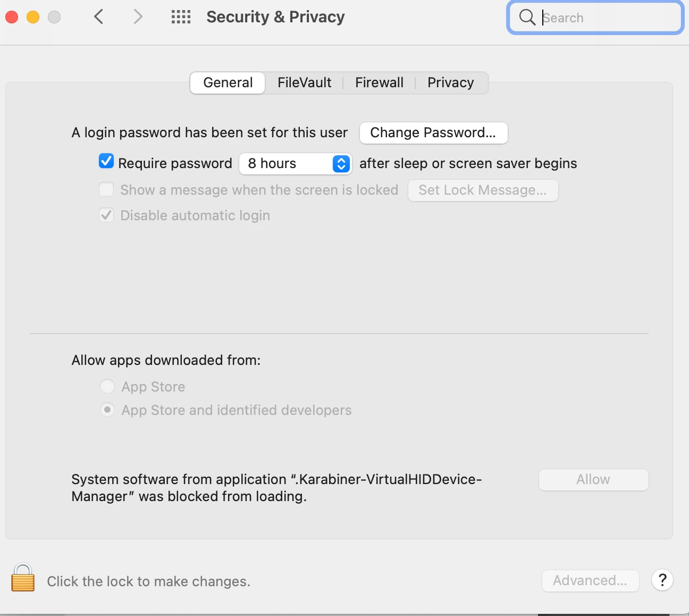Viewport: 689px width, 616px height.
Task: Show all preferences via grid icon
Action: pyautogui.click(x=181, y=17)
